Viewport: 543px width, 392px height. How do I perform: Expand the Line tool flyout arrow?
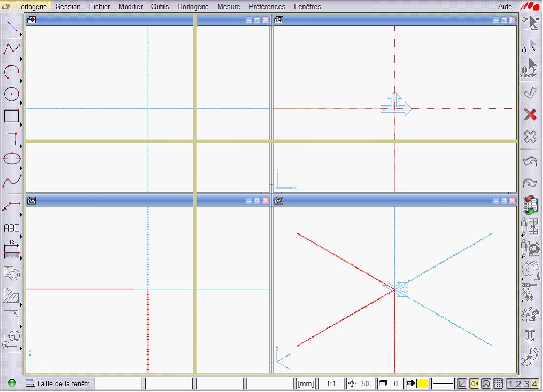click(21, 35)
